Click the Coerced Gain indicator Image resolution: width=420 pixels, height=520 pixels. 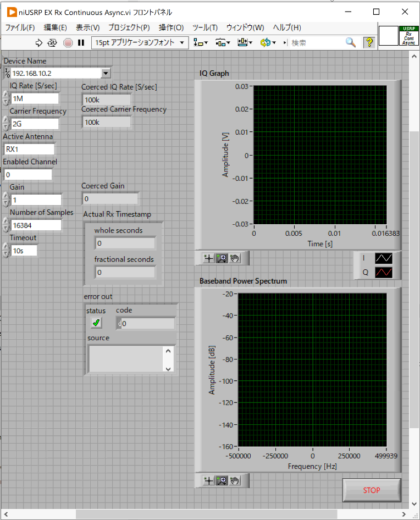(110, 198)
